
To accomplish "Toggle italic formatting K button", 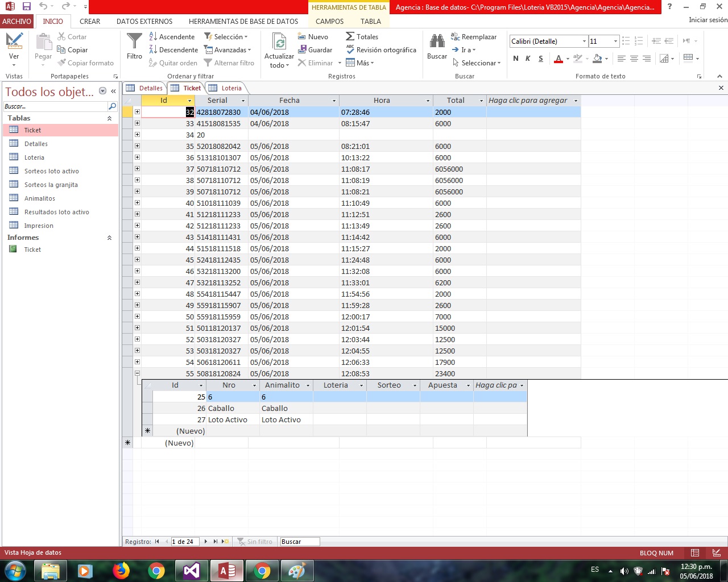I will (528, 59).
